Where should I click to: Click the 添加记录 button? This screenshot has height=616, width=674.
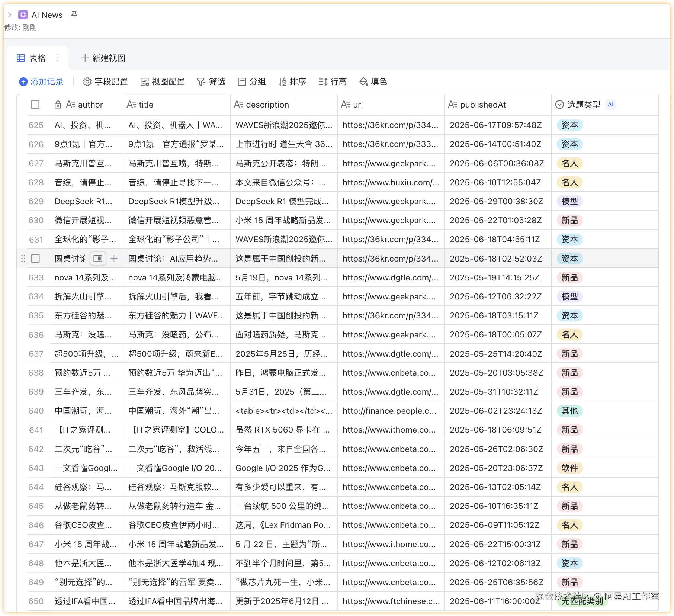(x=41, y=81)
